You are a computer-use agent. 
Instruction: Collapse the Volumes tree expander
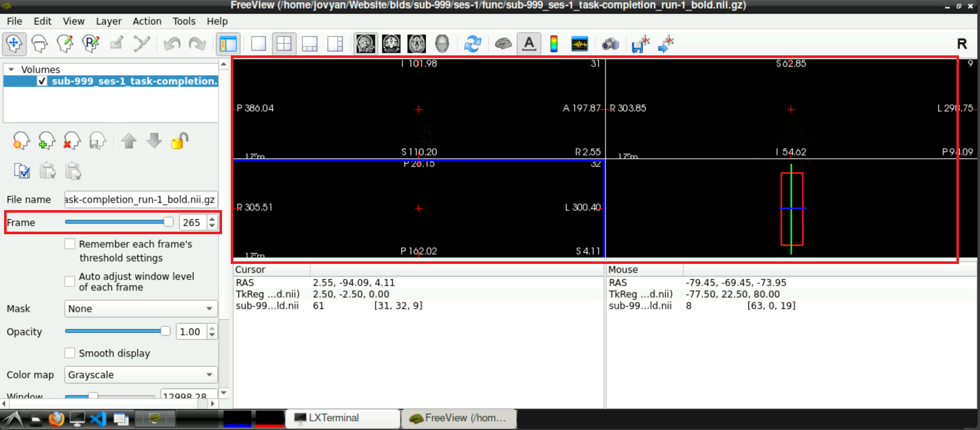click(x=11, y=69)
